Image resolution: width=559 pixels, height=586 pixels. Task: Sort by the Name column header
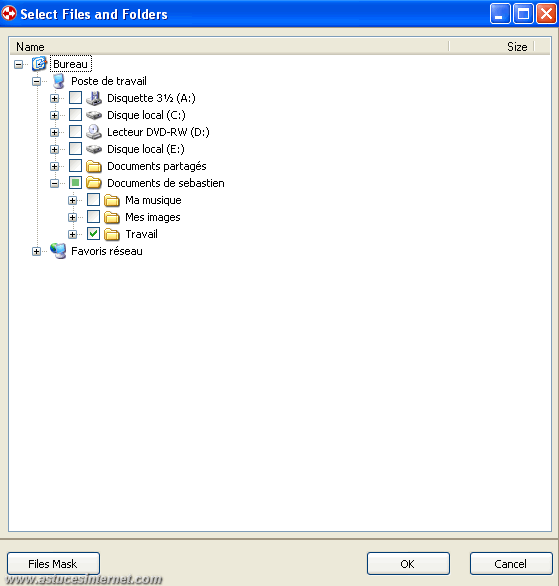229,47
